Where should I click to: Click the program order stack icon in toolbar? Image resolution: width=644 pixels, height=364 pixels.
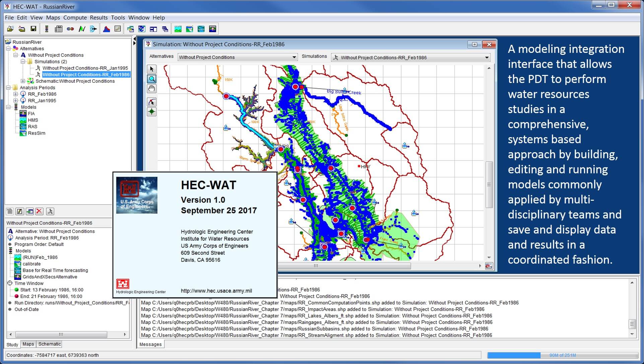(x=47, y=29)
